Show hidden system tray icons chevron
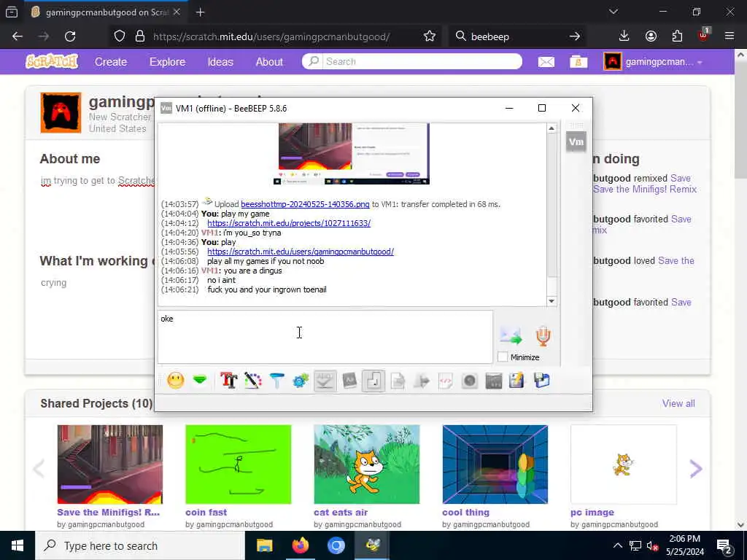747x560 pixels. (x=618, y=545)
